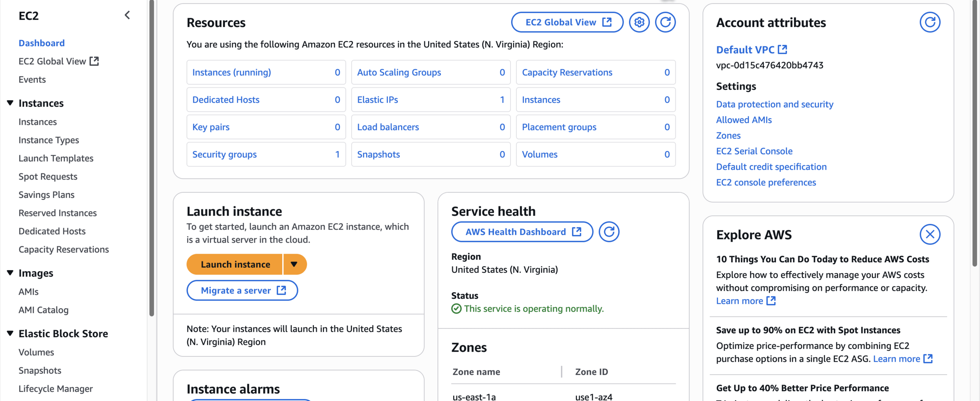Viewport: 980px width, 401px height.
Task: Open Data protection and security settings
Action: click(775, 104)
